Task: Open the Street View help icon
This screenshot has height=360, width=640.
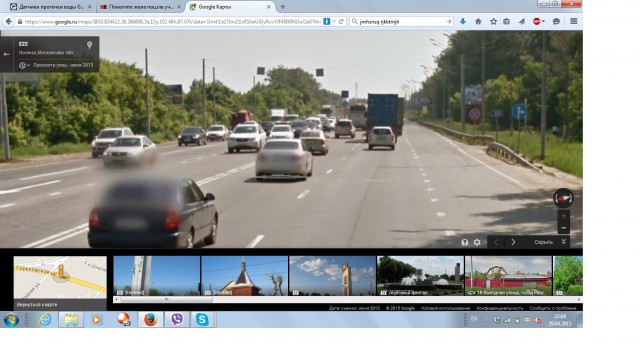Action: point(464,242)
